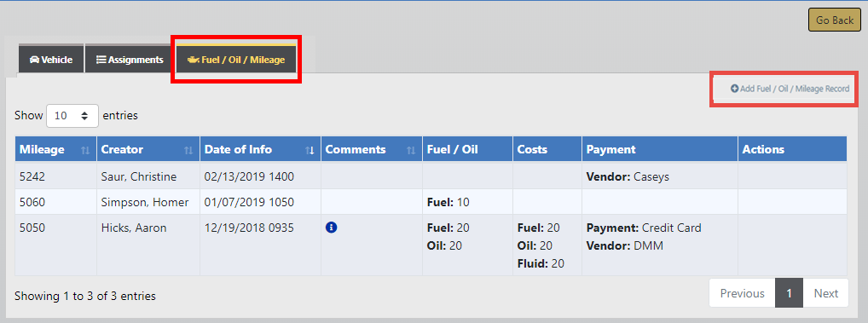
Task: Select the Hicks, Aaron table row
Action: coord(431,245)
